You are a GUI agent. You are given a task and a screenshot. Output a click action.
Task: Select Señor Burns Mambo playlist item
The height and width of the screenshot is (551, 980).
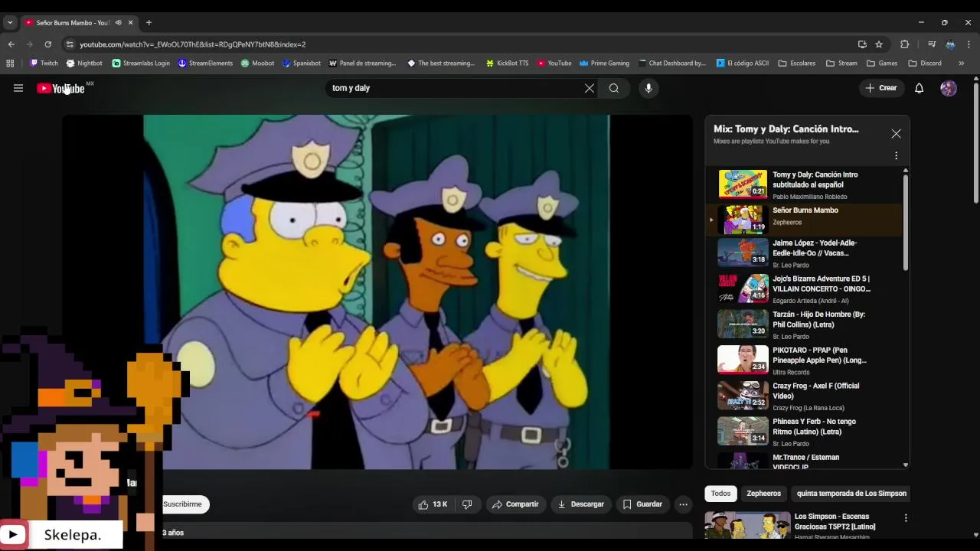click(804, 220)
